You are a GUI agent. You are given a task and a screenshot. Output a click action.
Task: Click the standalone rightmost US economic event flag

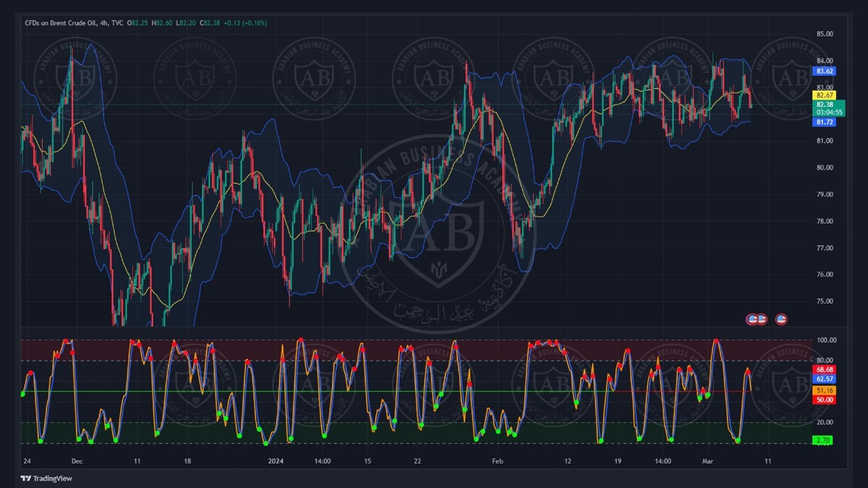tap(781, 319)
